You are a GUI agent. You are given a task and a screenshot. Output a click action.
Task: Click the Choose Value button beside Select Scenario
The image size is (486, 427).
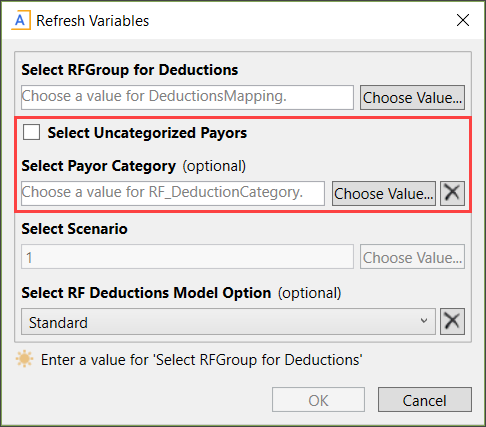(x=412, y=257)
